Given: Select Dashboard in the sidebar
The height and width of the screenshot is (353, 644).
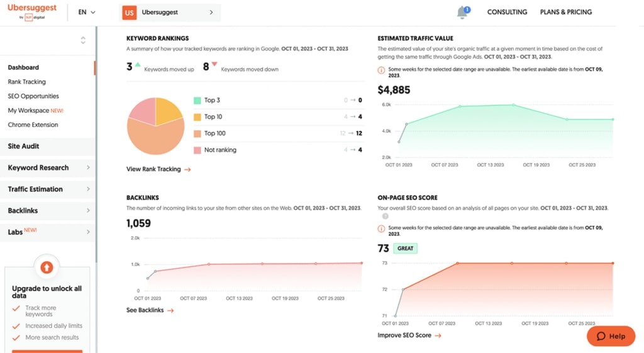Looking at the screenshot, I should tap(23, 67).
